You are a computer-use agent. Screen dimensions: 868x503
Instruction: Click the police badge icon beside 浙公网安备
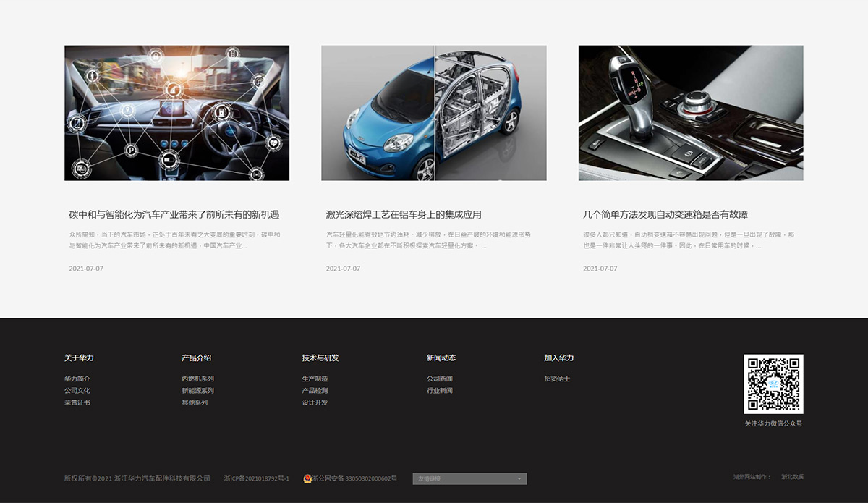click(307, 478)
